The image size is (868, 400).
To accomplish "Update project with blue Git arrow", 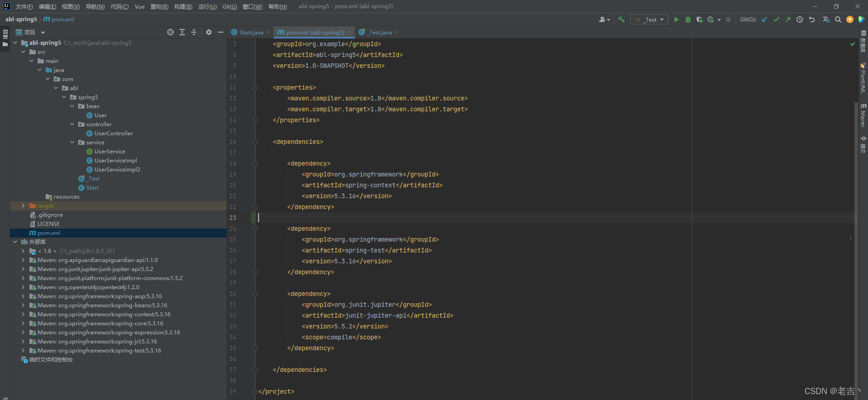I will pos(764,19).
